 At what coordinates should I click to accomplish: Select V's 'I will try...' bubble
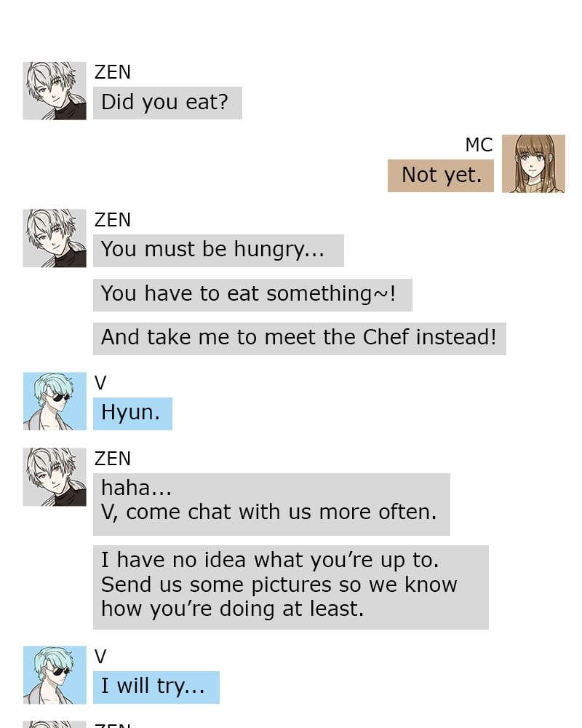coord(156,688)
